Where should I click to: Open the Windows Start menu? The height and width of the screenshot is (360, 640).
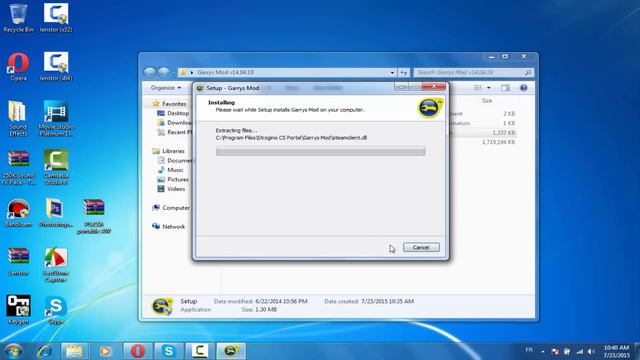[x=13, y=351]
